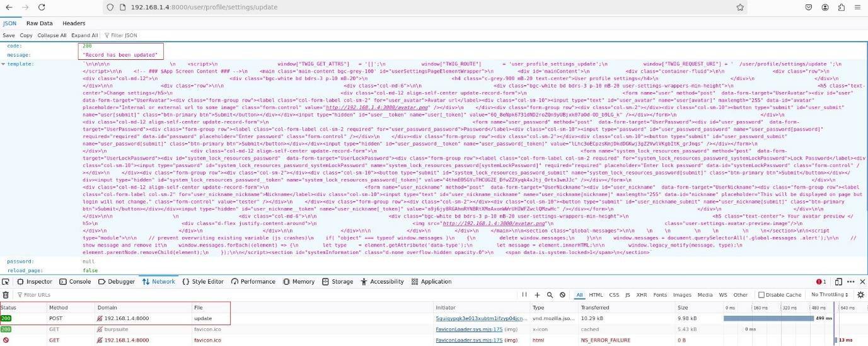Viewport: 868px width, 346px height.
Task: Open the Storage panel
Action: pyautogui.click(x=337, y=282)
